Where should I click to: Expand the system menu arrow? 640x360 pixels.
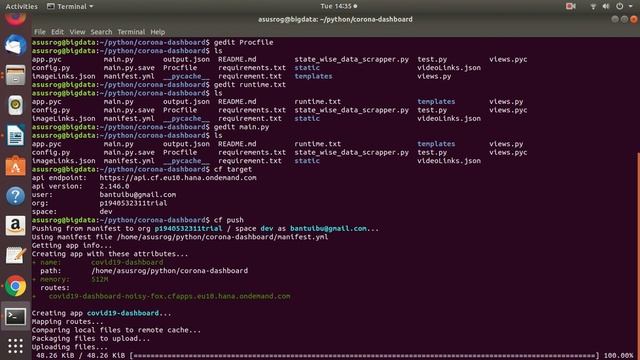click(631, 6)
